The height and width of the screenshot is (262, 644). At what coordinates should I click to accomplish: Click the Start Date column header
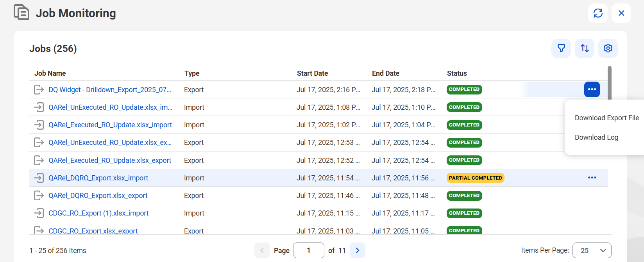tap(312, 73)
